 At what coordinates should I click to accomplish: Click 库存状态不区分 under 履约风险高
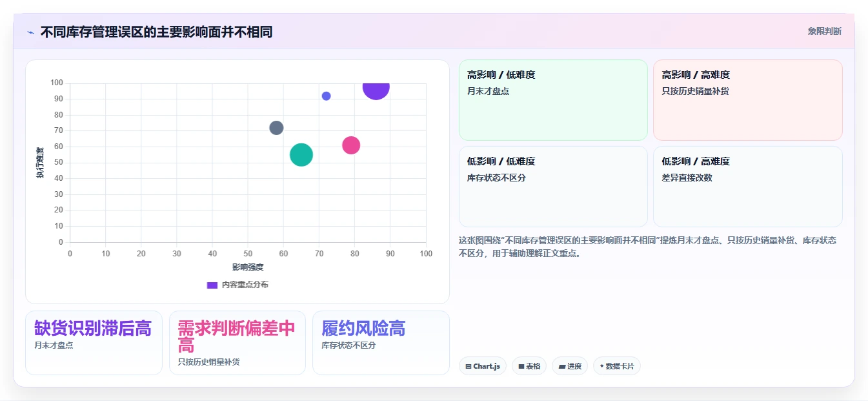tap(348, 345)
